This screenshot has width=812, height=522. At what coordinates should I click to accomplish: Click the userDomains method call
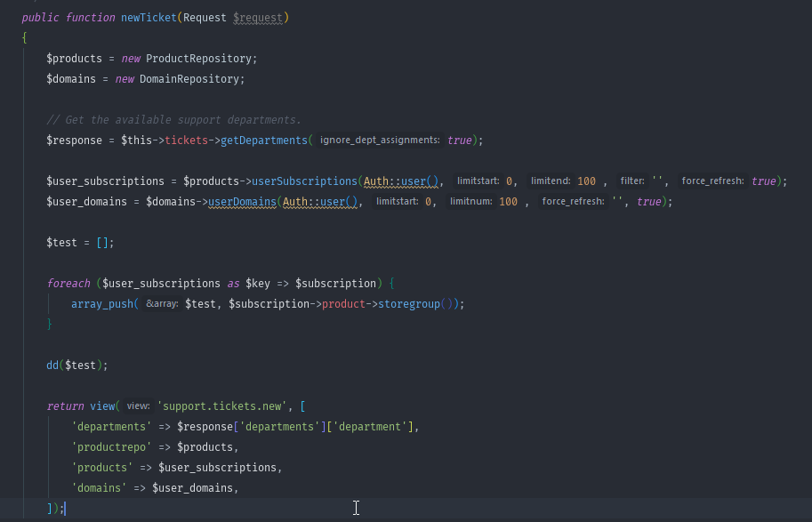click(x=243, y=202)
